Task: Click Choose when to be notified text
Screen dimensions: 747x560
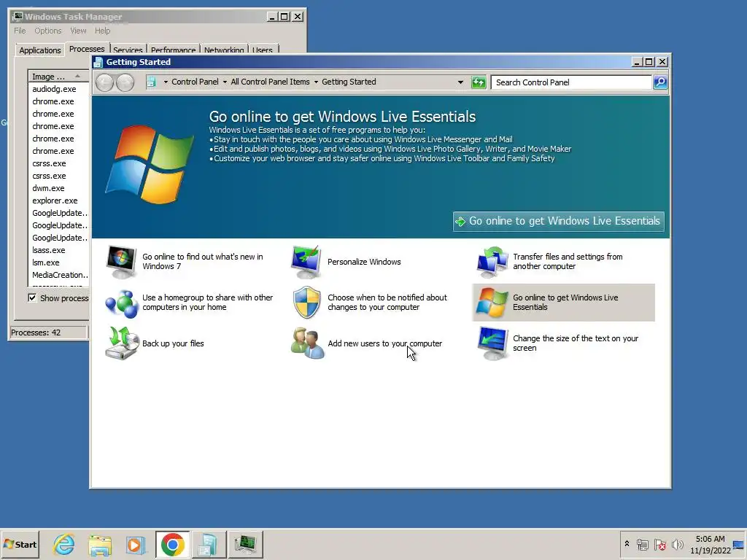Action: tap(387, 303)
